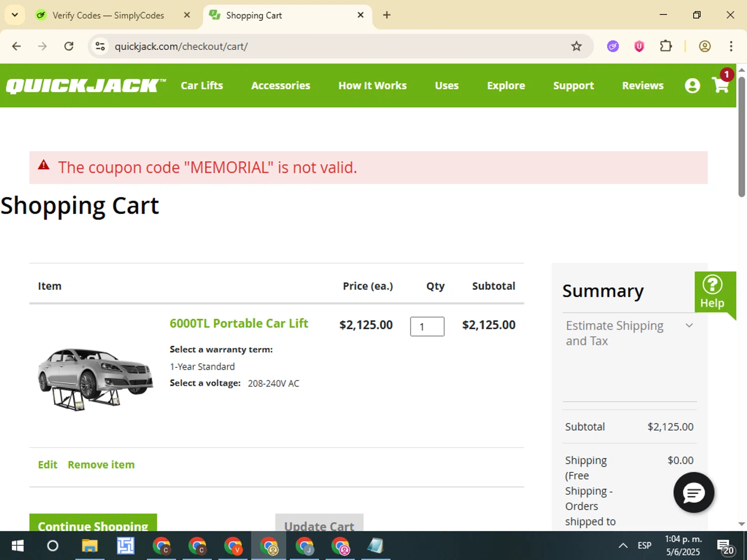Open the How It Works menu
747x560 pixels.
point(373,86)
